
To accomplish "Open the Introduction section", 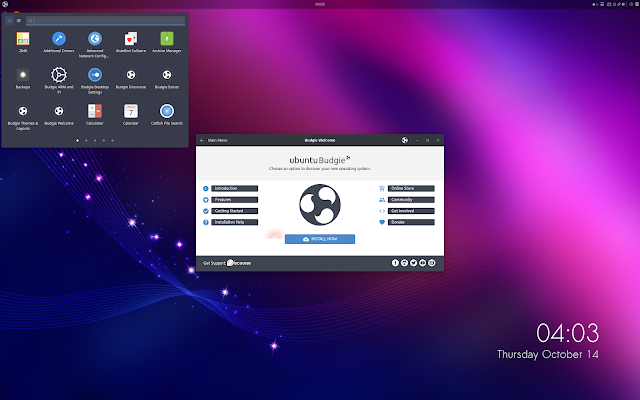I will point(234,189).
